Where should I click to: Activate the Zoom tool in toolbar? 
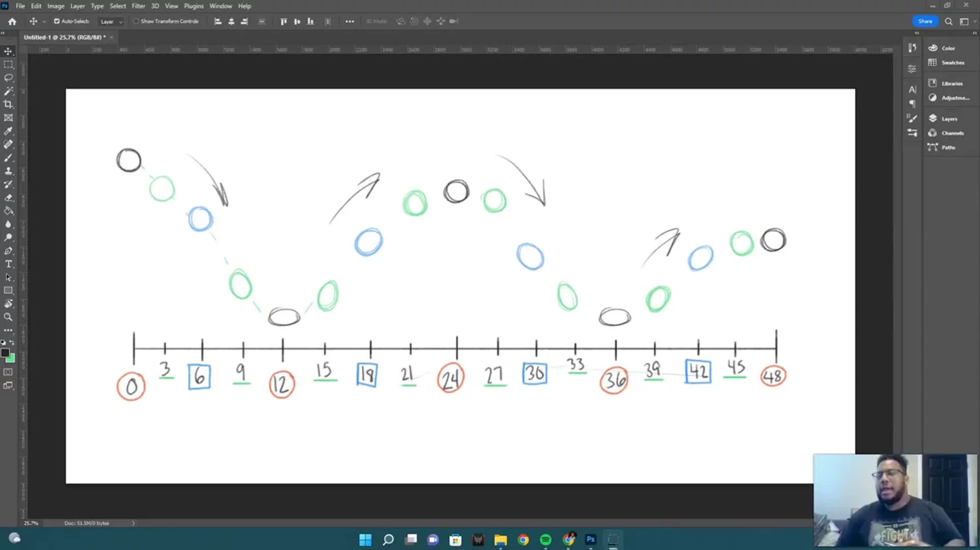click(x=8, y=317)
